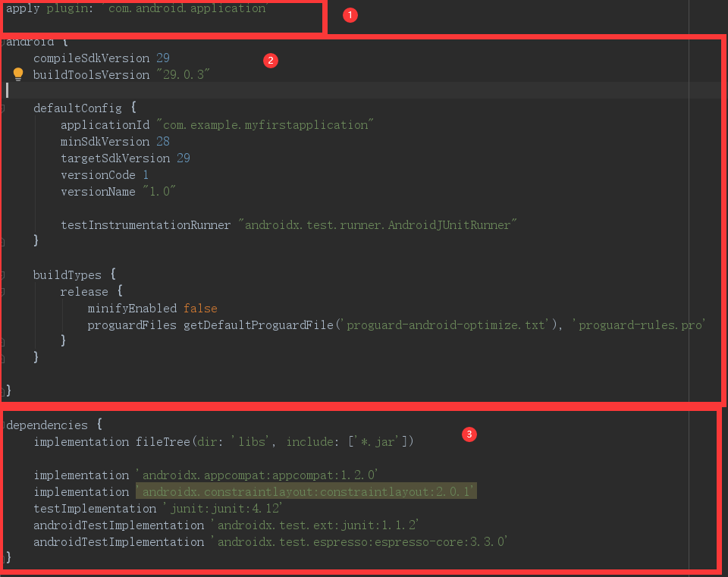
Task: Click the 'proguard-android-optimize.txt' string
Action: tap(446, 325)
